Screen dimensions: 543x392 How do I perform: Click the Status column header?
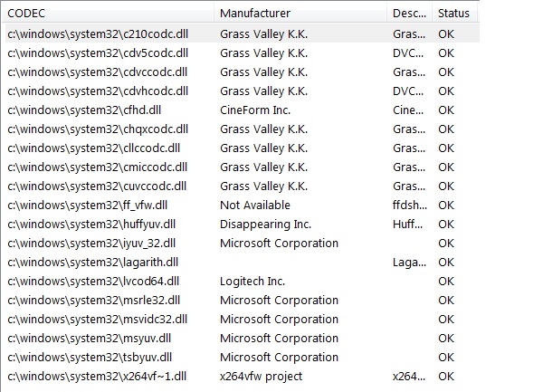click(x=454, y=14)
